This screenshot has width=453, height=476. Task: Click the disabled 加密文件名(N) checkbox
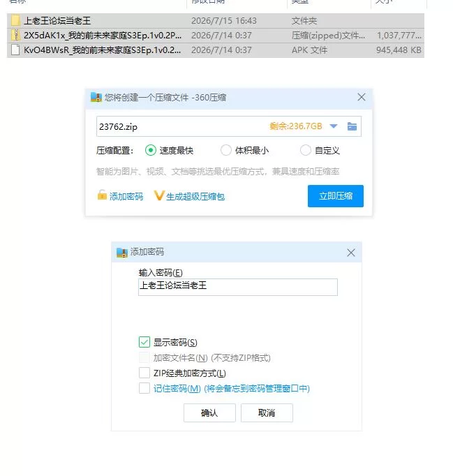[144, 357]
